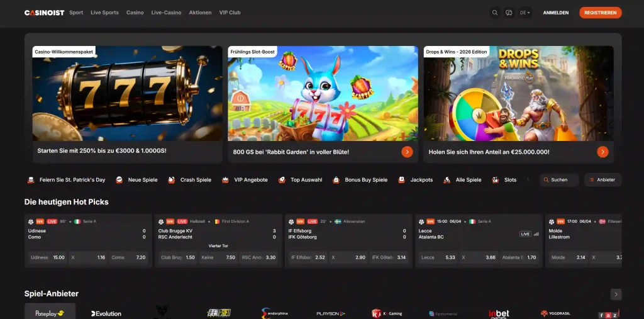
Task: Click the Die heutigen Hot Picks heading
Action: click(66, 202)
